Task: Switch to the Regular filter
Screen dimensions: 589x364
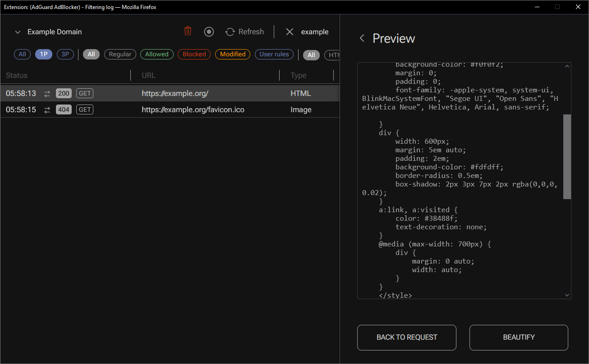Action: [x=120, y=54]
